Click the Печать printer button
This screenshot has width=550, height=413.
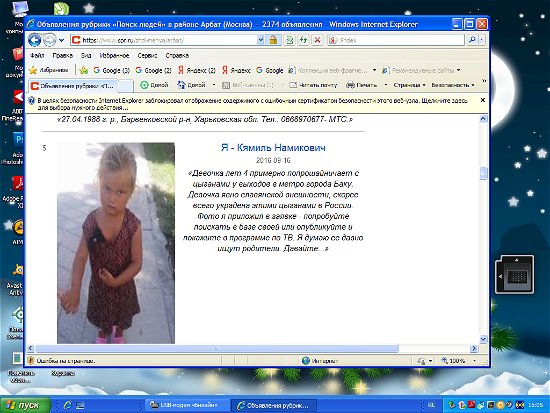click(361, 85)
